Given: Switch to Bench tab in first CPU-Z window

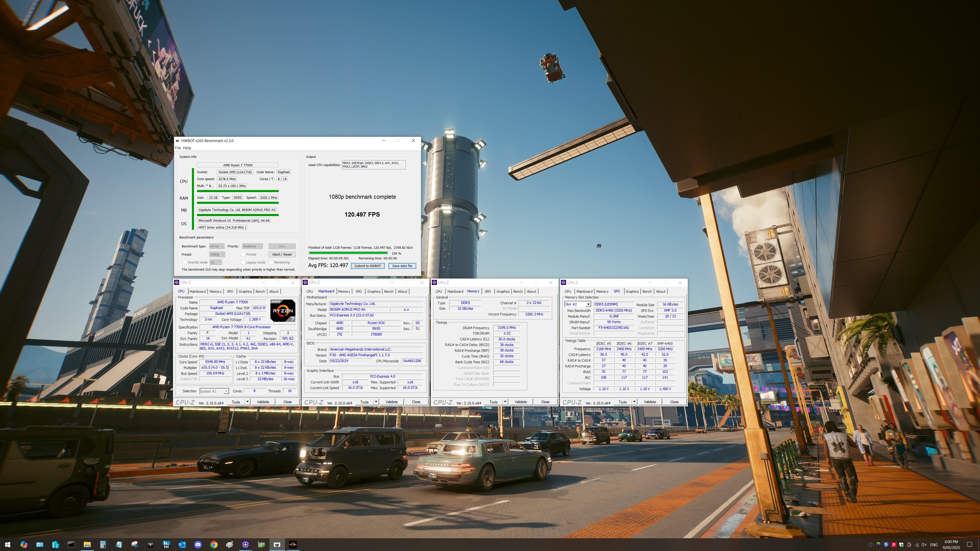Looking at the screenshot, I should point(260,292).
